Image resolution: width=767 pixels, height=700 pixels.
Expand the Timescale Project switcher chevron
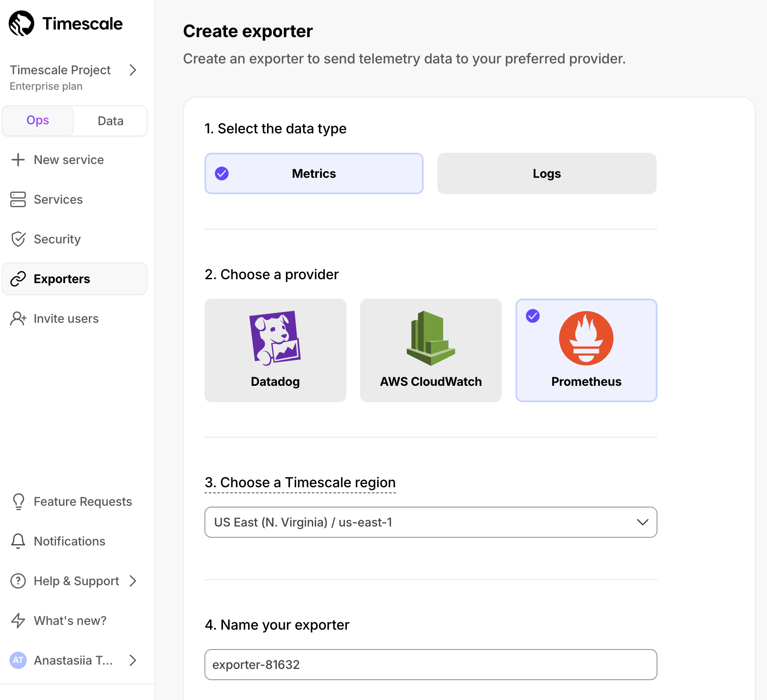coord(133,70)
